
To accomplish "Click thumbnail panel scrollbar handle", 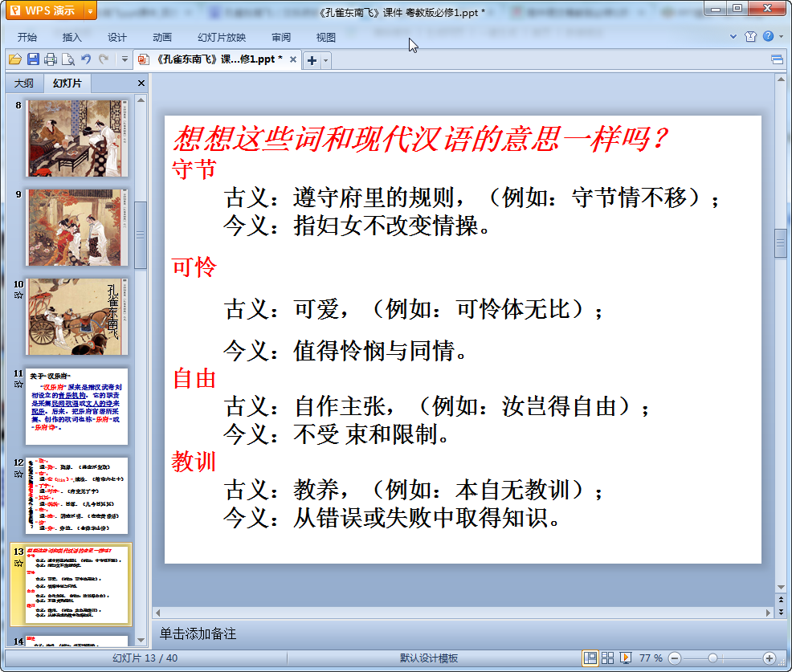I will (141, 235).
